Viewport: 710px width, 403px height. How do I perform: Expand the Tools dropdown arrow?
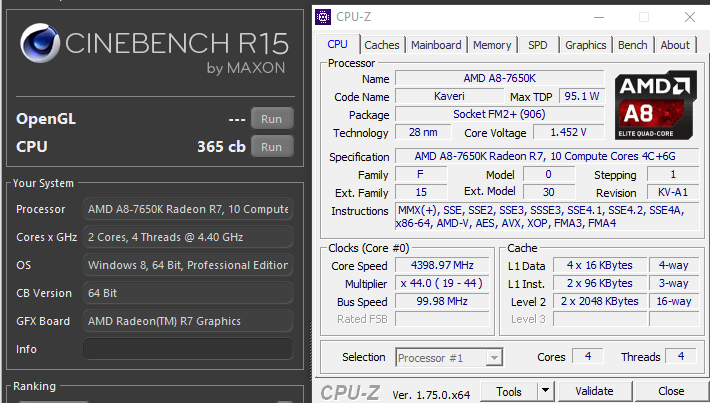coord(546,391)
